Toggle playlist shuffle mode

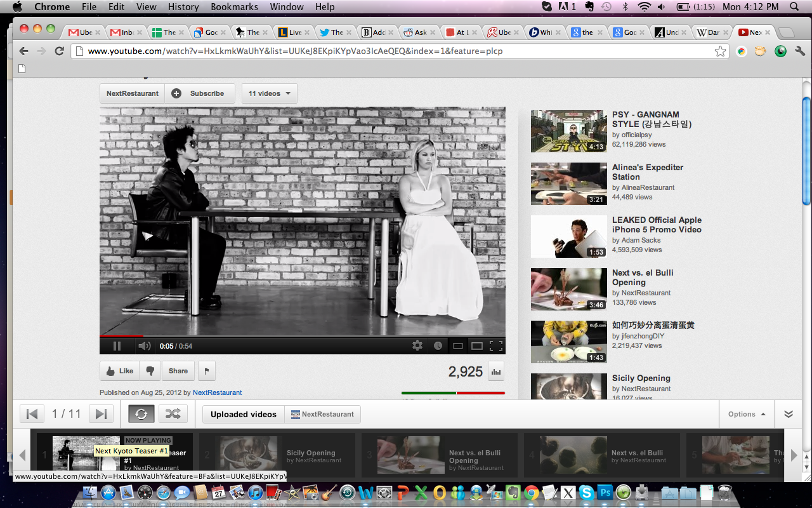(173, 414)
